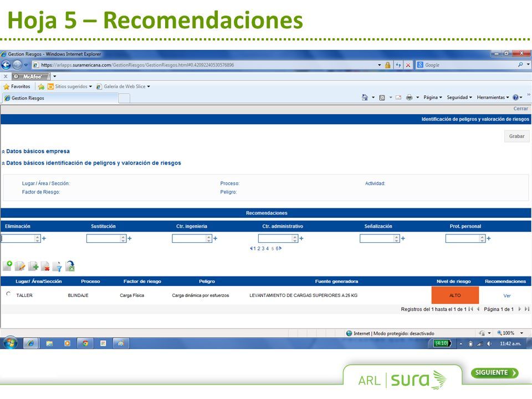The height and width of the screenshot is (399, 532).
Task: Open the Herramientas dropdown menu
Action: point(493,98)
